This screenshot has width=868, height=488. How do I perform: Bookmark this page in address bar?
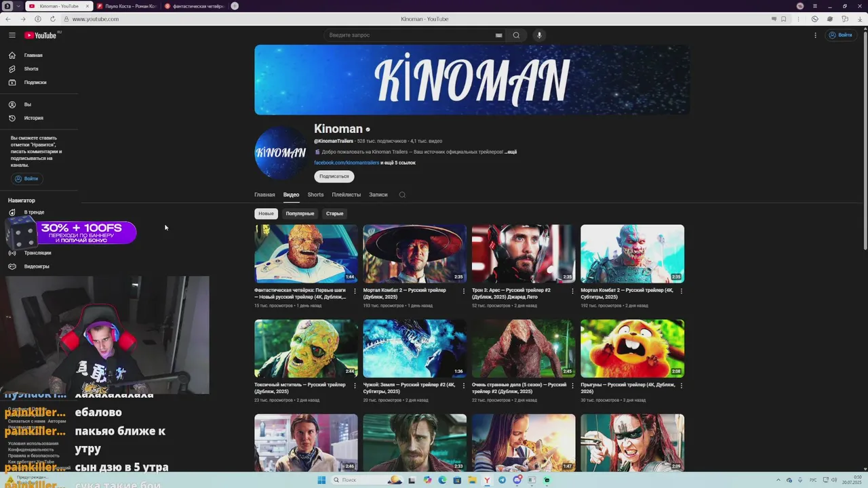784,19
